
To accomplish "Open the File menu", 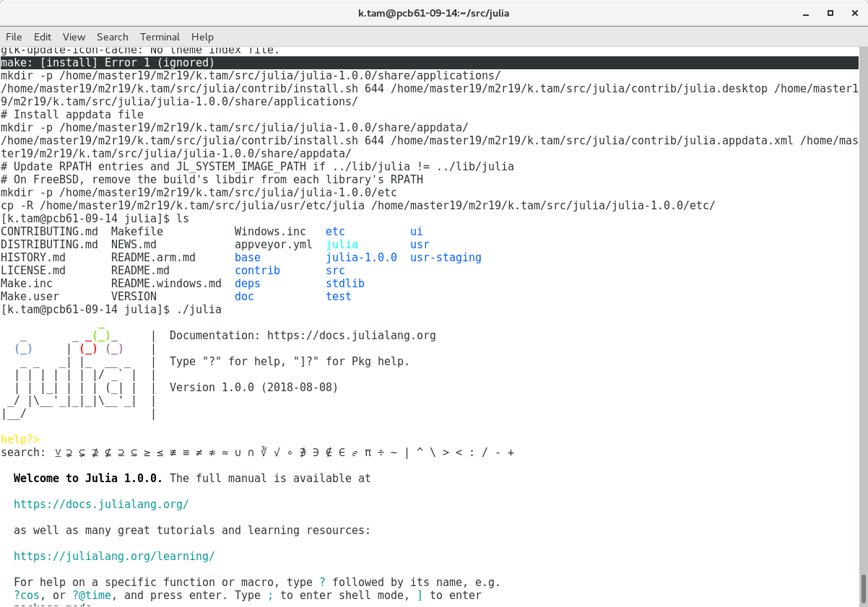I will 14,37.
